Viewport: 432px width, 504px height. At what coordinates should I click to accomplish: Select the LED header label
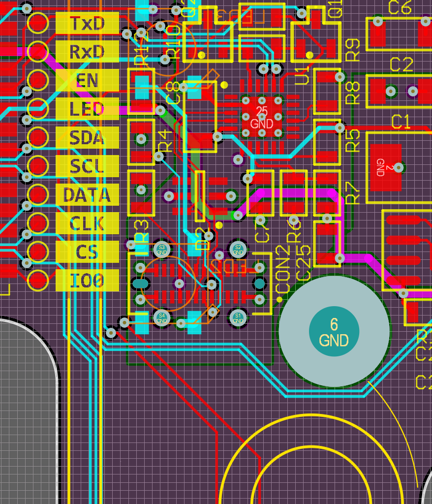[x=87, y=109]
